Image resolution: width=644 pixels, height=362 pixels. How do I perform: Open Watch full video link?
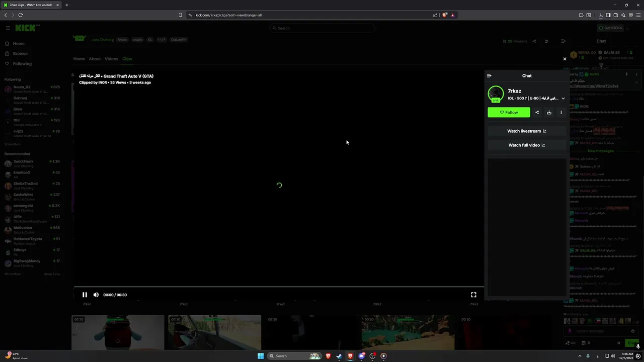(x=526, y=145)
